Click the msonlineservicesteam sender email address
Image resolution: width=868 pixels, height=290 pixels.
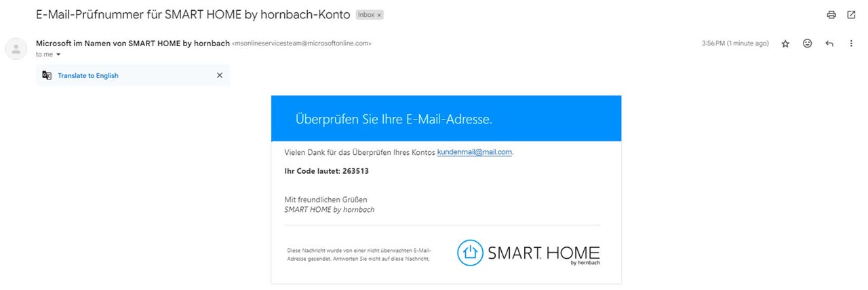[x=302, y=43]
